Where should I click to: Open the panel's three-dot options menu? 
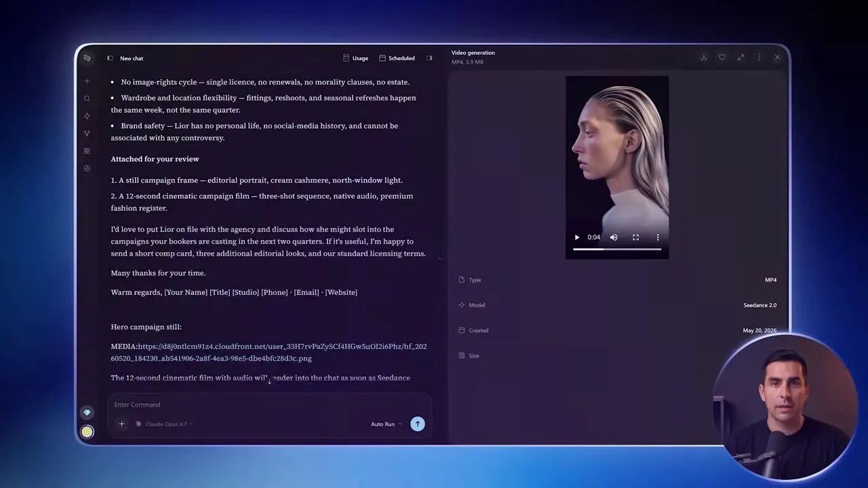point(759,58)
